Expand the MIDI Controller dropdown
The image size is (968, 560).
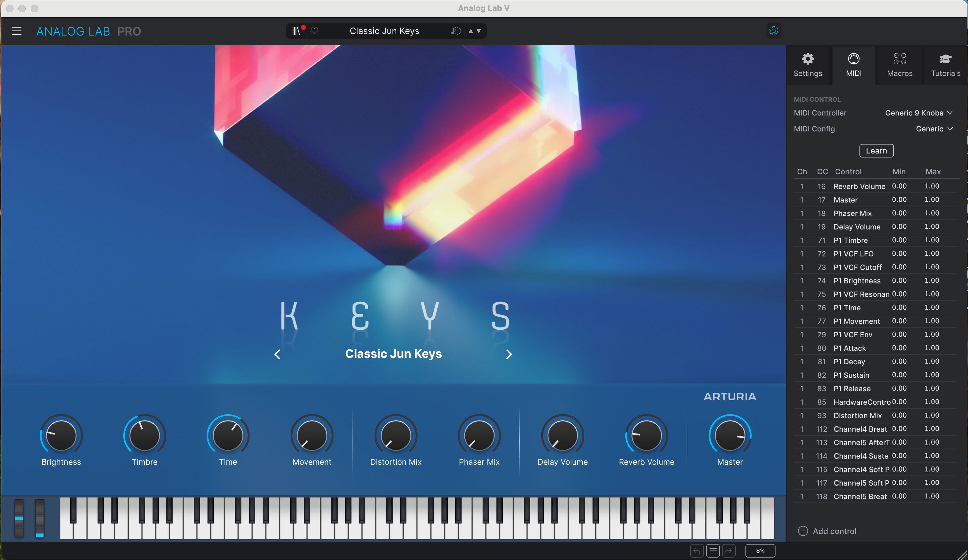click(918, 113)
